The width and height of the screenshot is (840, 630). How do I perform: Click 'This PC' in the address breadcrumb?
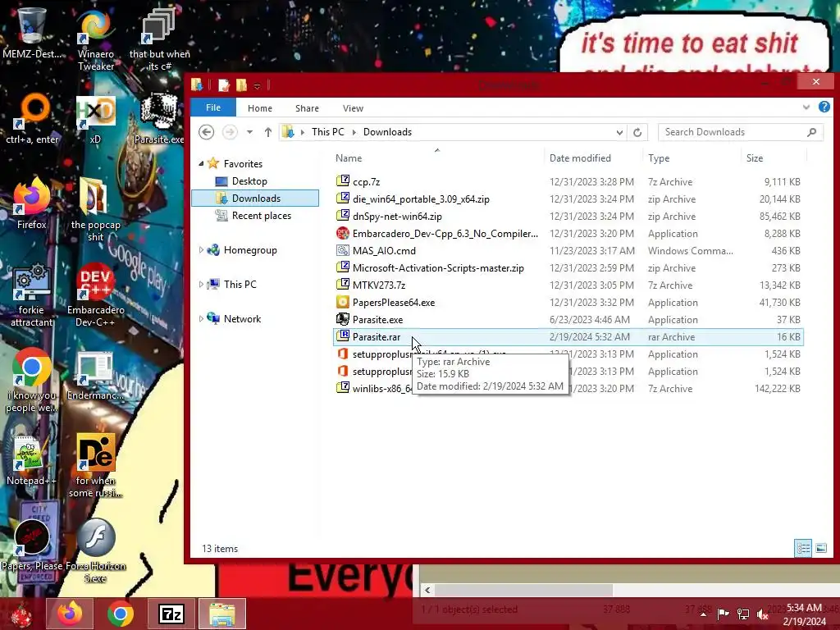[x=328, y=132]
